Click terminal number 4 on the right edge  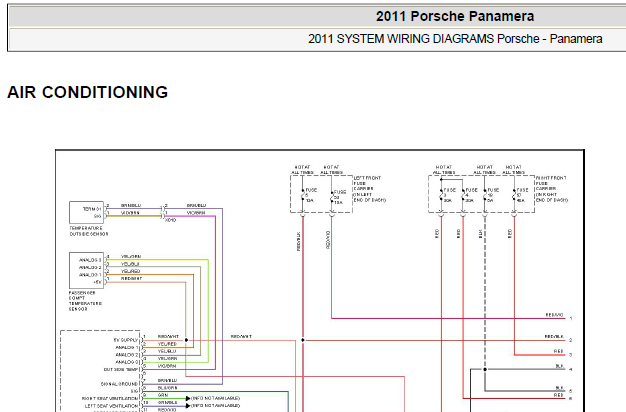[x=571, y=370]
